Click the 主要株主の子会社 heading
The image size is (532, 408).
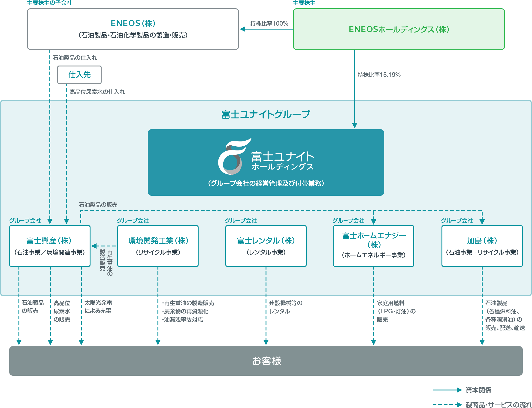(50, 3)
